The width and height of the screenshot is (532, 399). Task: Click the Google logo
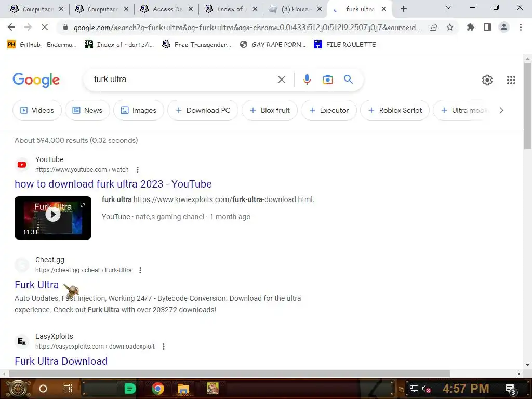[x=36, y=80]
